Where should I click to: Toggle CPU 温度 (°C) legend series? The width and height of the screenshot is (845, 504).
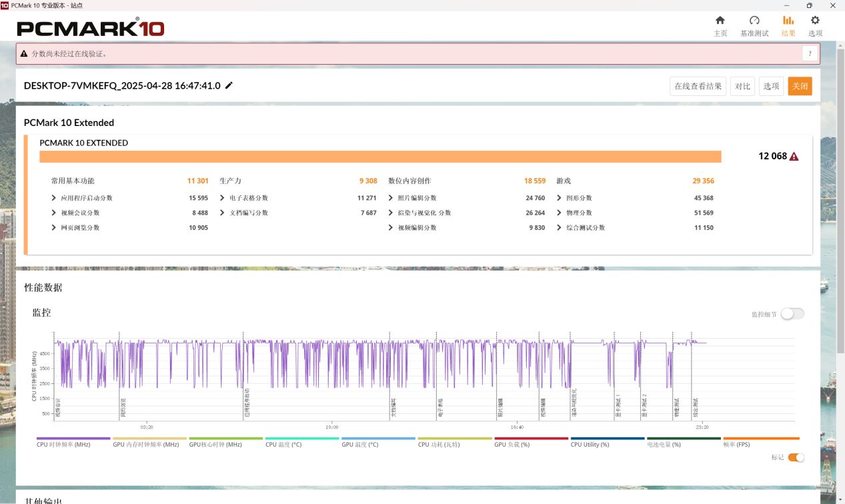(283, 444)
